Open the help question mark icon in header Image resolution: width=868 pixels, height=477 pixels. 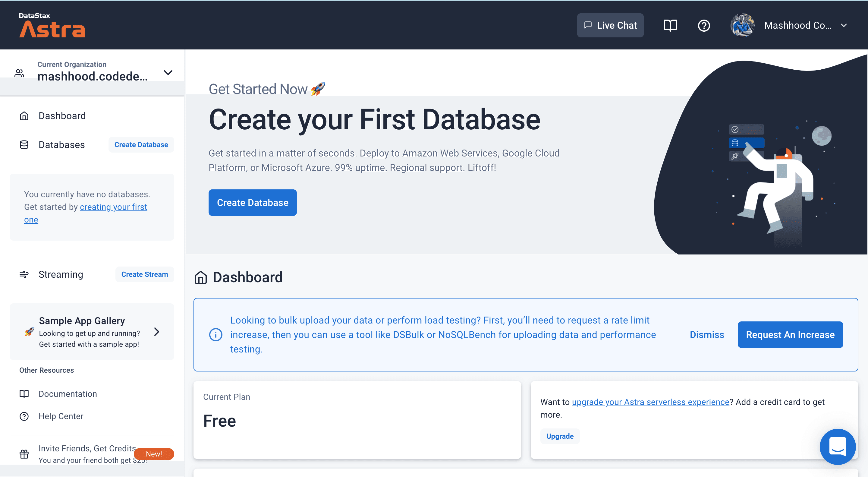tap(703, 25)
